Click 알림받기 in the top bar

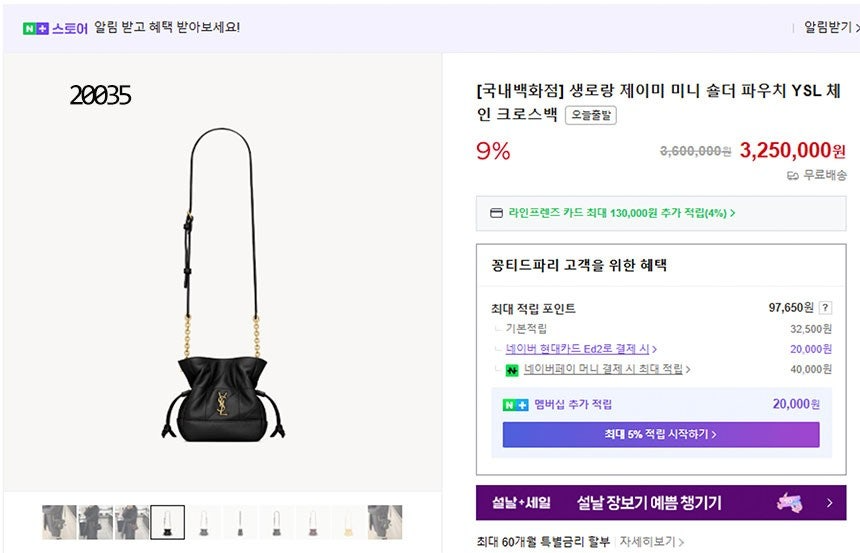click(830, 27)
